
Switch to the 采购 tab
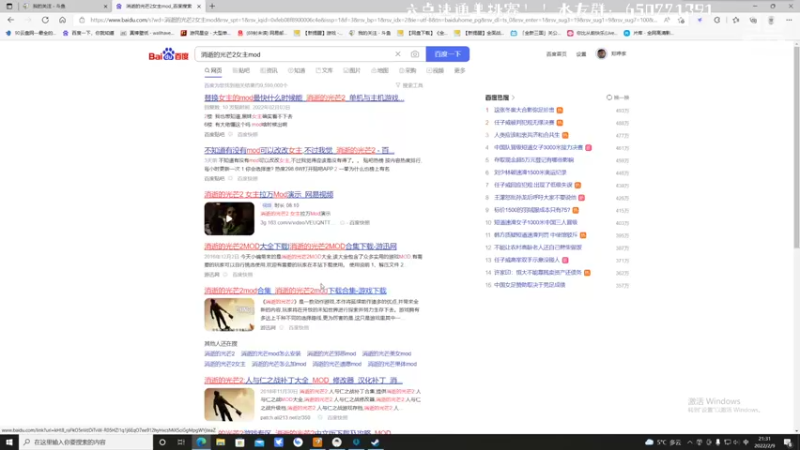(x=408, y=70)
